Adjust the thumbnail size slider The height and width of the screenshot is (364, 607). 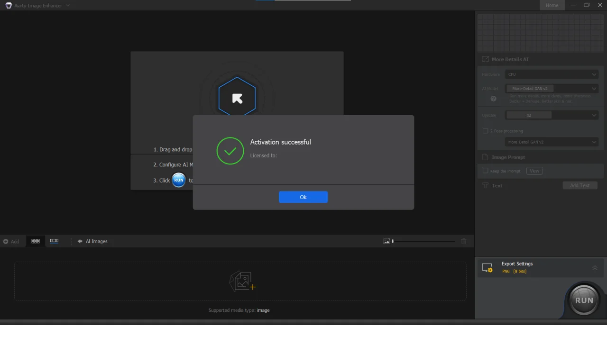[x=424, y=241]
